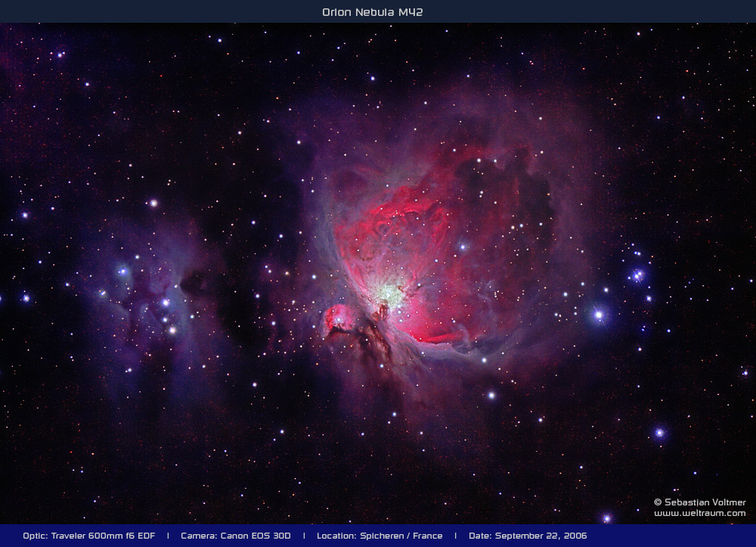This screenshot has width=756, height=547.
Task: Click the © Sebastian Voltmer copyright credit
Action: pyautogui.click(x=699, y=502)
